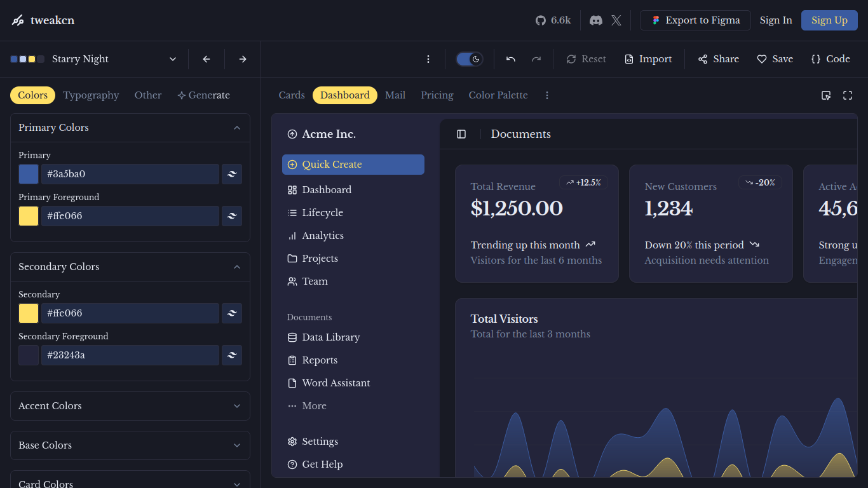Go to previous theme arrow
This screenshot has width=868, height=488.
coord(207,59)
